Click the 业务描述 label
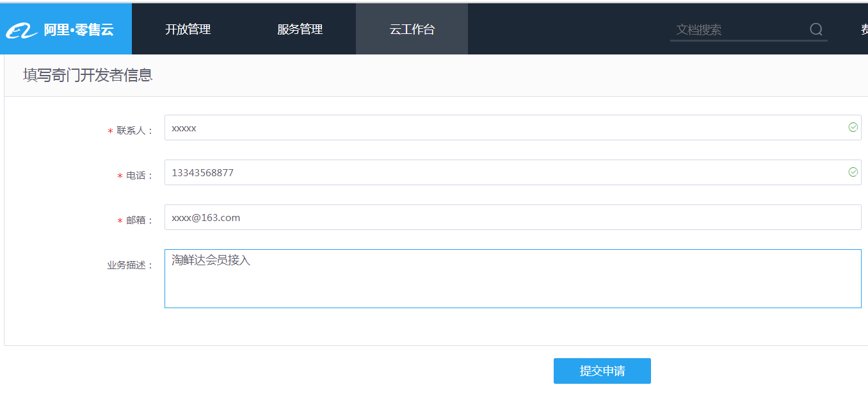Viewport: 868px width, 403px height. point(130,265)
